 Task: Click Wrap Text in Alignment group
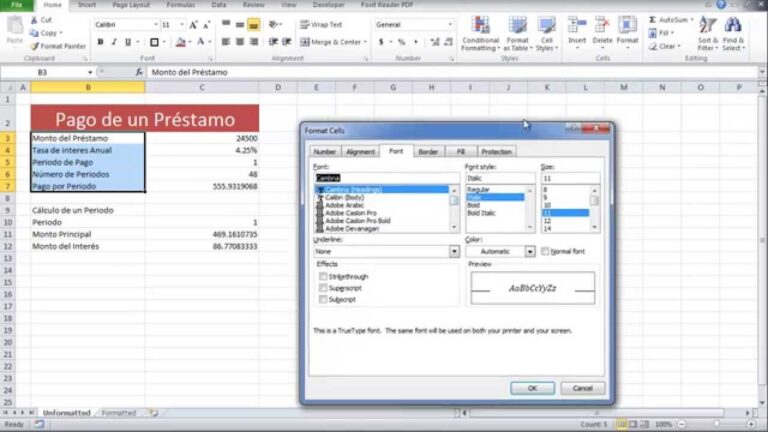point(321,24)
